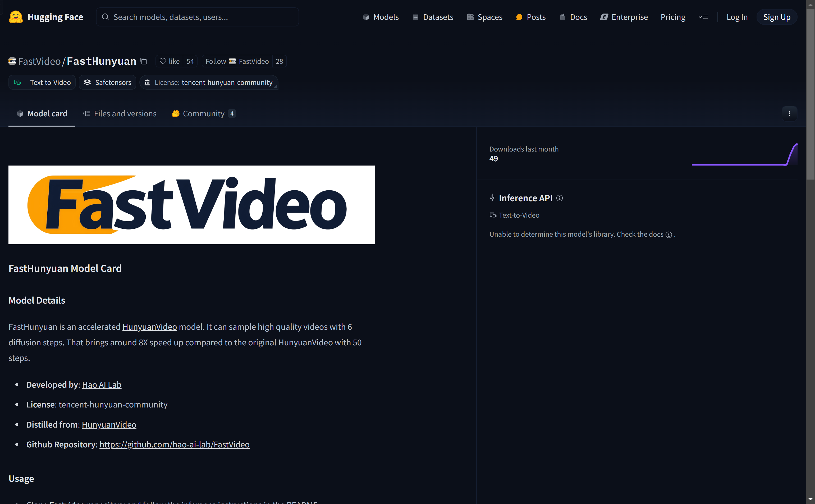This screenshot has width=815, height=504.
Task: Click the Docs book icon
Action: (562, 17)
